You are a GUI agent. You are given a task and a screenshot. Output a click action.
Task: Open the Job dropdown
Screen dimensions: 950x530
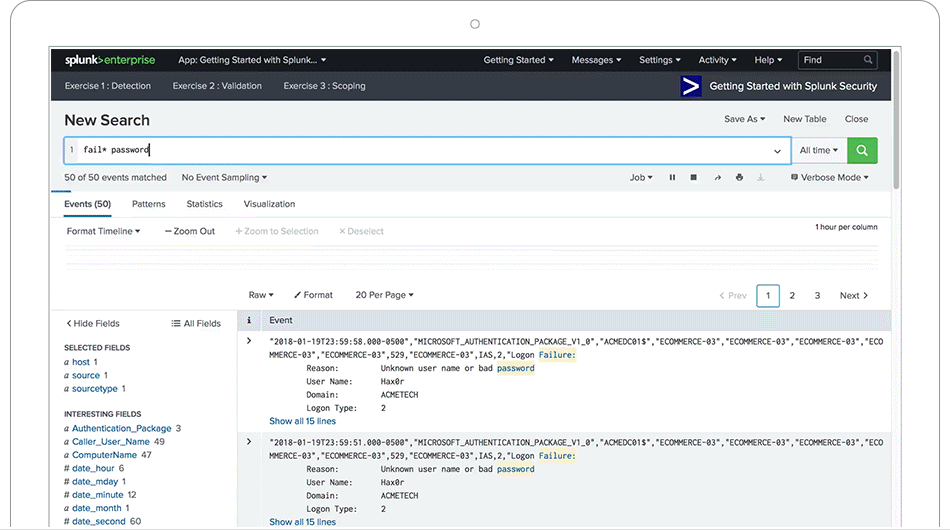tap(641, 177)
